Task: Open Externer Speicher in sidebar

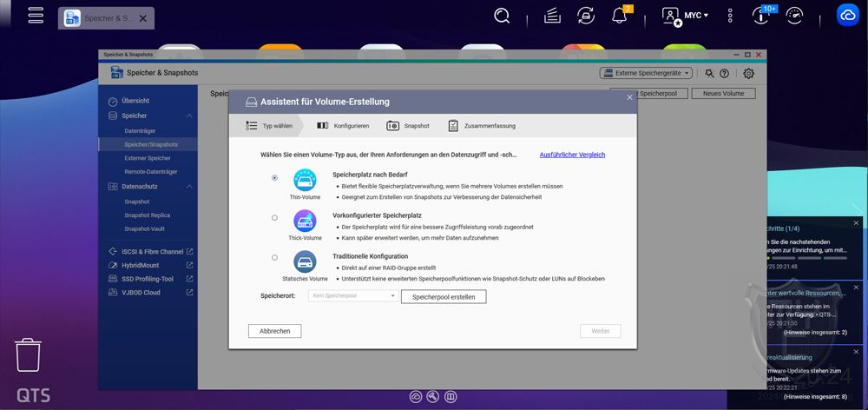Action: 148,158
